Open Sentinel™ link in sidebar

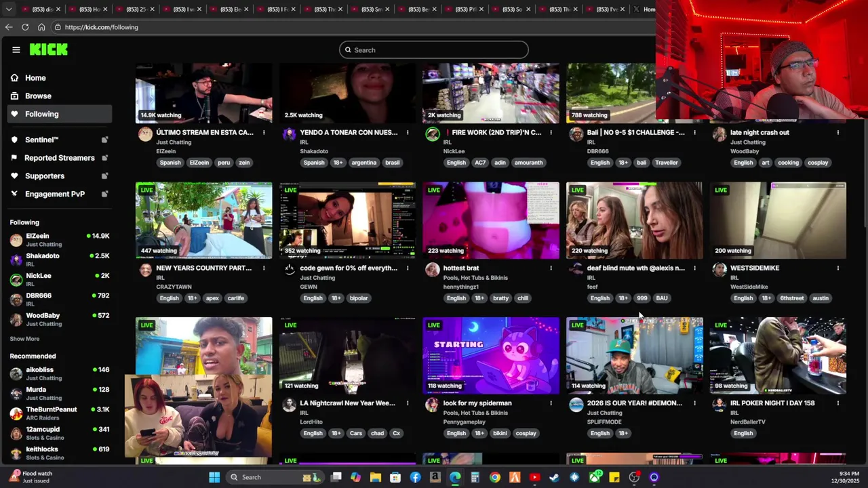click(41, 140)
